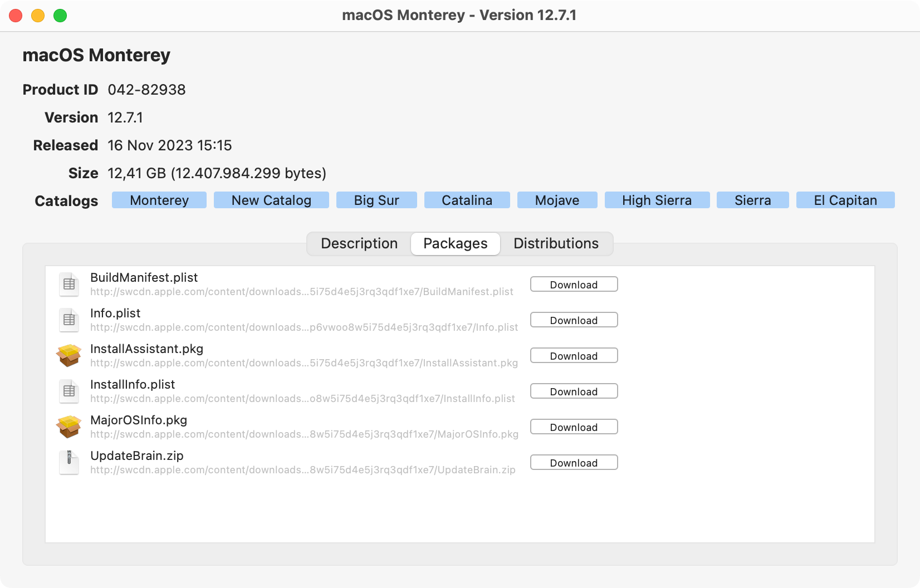Select the UpdateBrain.zip file name
Screen dimensions: 920x588
(x=137, y=455)
